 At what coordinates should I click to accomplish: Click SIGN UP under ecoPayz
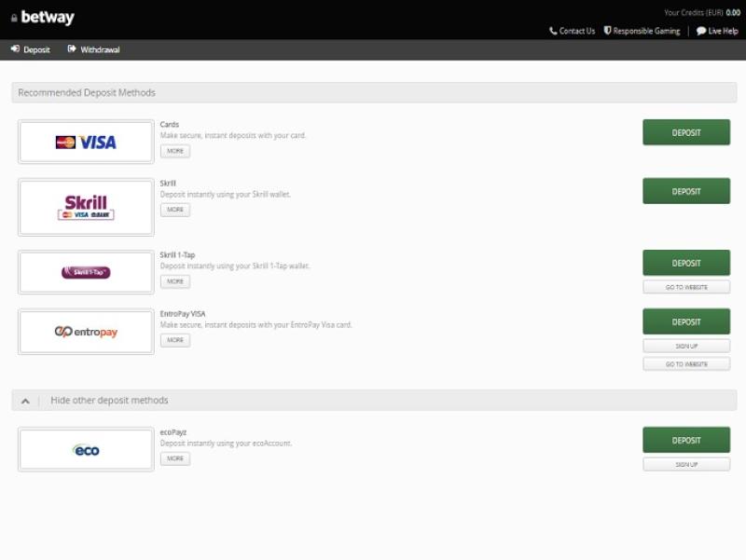686,464
